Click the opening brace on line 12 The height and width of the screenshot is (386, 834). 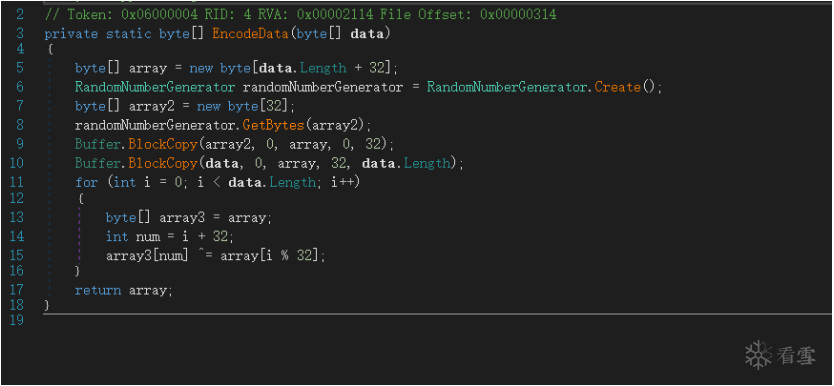[80, 199]
